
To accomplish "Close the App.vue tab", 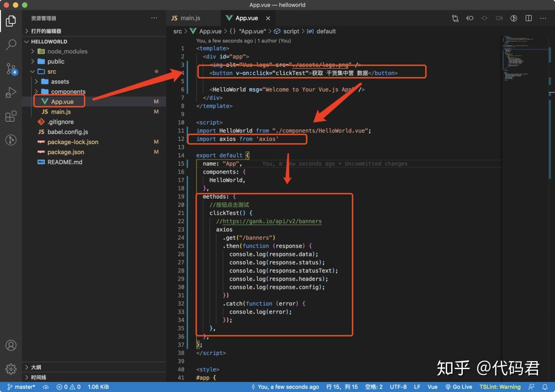I will tap(268, 18).
